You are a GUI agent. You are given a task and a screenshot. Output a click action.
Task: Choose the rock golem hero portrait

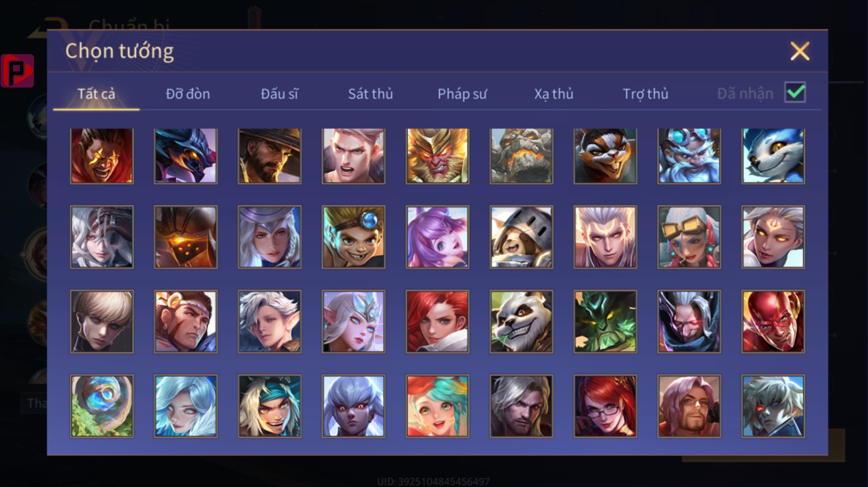tap(521, 156)
